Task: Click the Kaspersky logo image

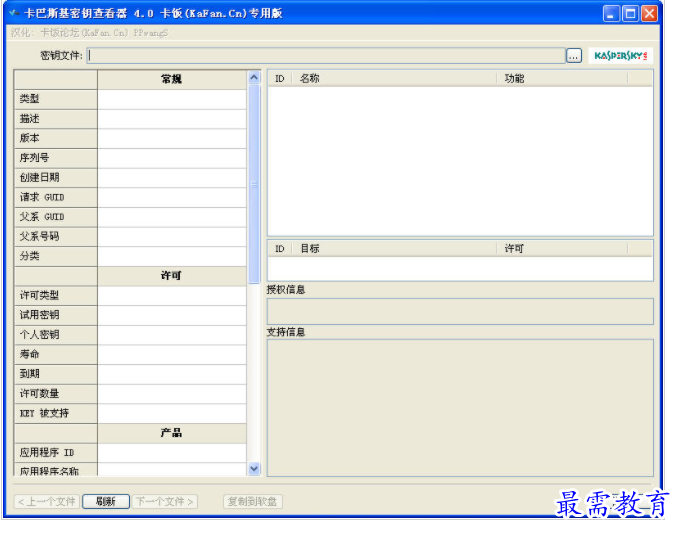Action: [x=620, y=55]
